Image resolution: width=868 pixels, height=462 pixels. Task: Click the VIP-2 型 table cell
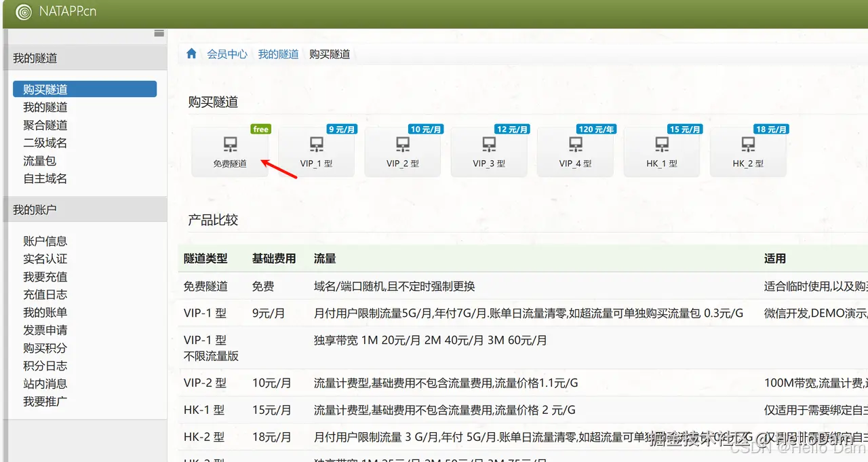(205, 383)
